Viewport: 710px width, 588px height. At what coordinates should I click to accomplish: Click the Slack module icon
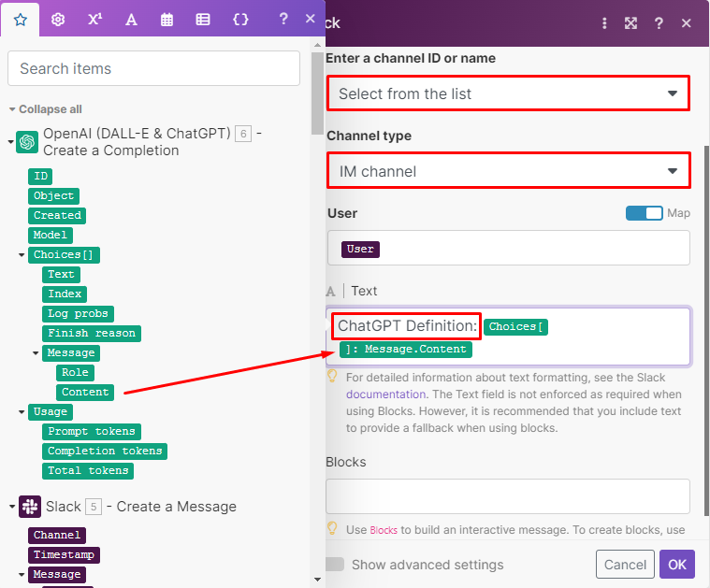point(30,507)
